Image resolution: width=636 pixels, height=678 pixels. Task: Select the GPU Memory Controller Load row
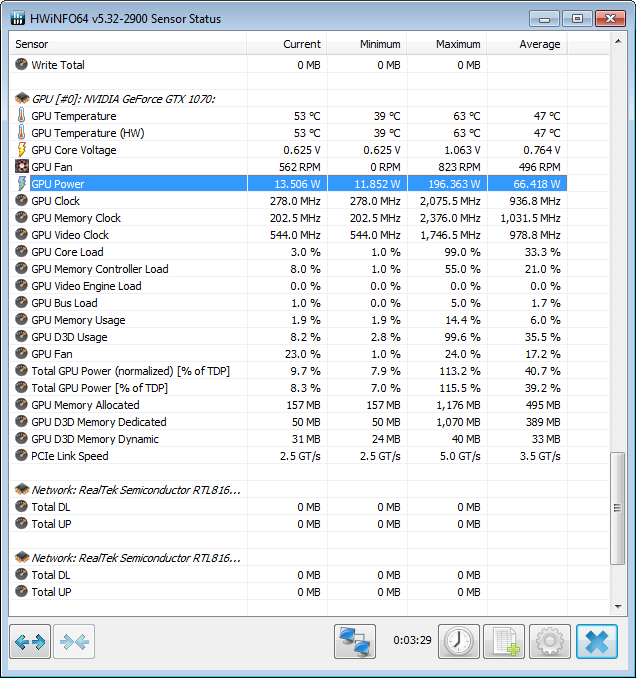[288, 269]
